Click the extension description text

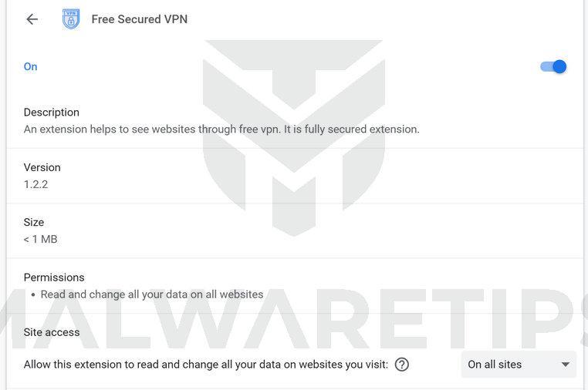point(221,129)
